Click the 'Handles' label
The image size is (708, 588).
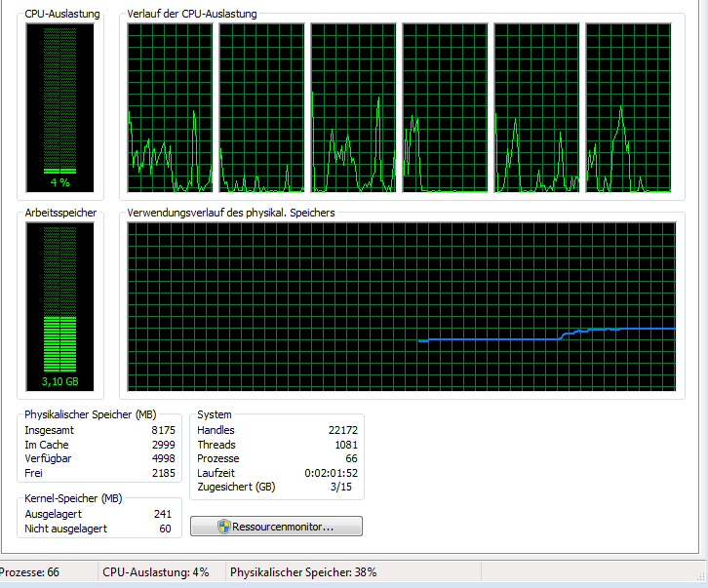point(216,430)
